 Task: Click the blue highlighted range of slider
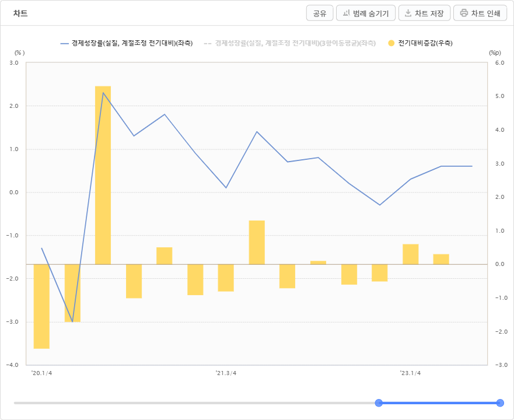point(439,403)
